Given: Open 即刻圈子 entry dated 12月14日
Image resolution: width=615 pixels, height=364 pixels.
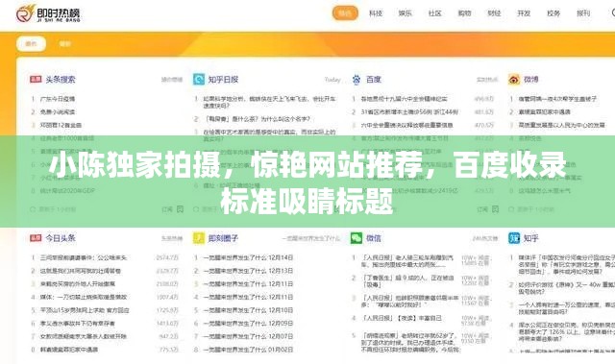Looking at the screenshot, I should pyautogui.click(x=248, y=257).
